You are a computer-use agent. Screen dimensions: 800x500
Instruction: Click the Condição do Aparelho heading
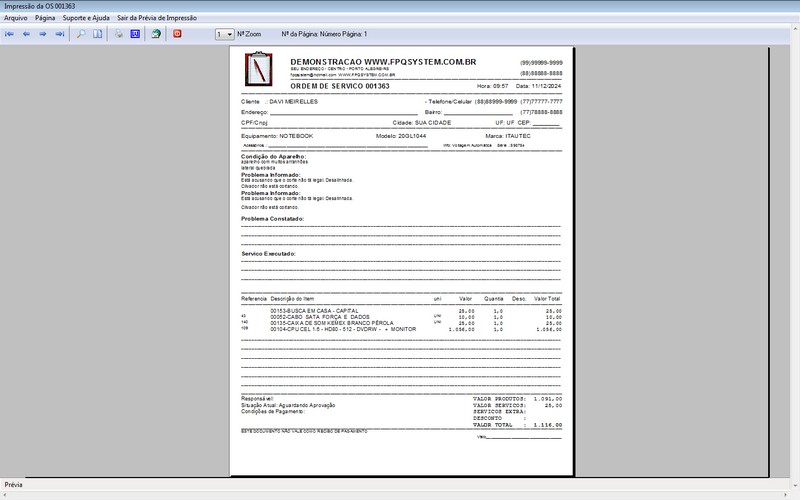(x=273, y=157)
